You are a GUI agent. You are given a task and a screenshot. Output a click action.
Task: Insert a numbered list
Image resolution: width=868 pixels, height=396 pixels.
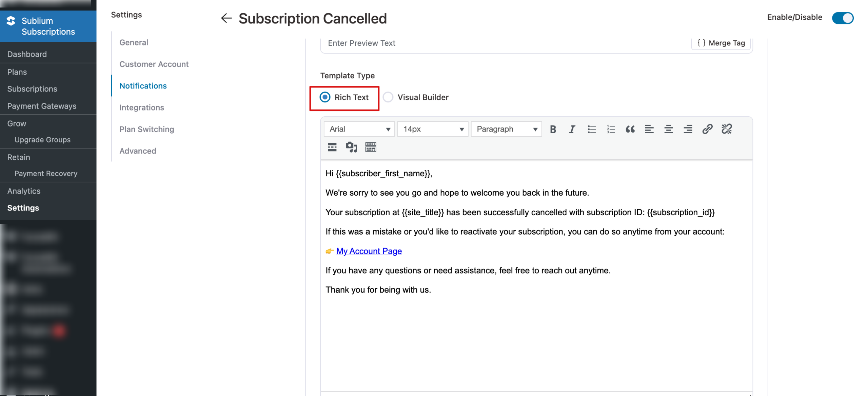click(x=611, y=129)
